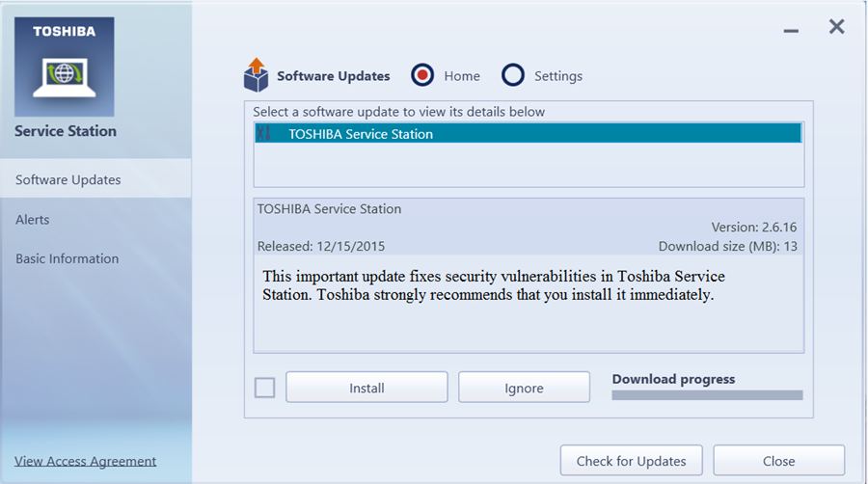Tick the checkbox next to Install
Image resolution: width=868 pixels, height=484 pixels.
[264, 388]
